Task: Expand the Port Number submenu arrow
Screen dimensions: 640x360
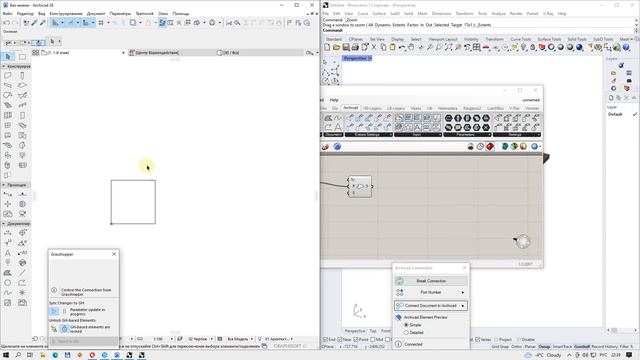Action: [x=462, y=293]
